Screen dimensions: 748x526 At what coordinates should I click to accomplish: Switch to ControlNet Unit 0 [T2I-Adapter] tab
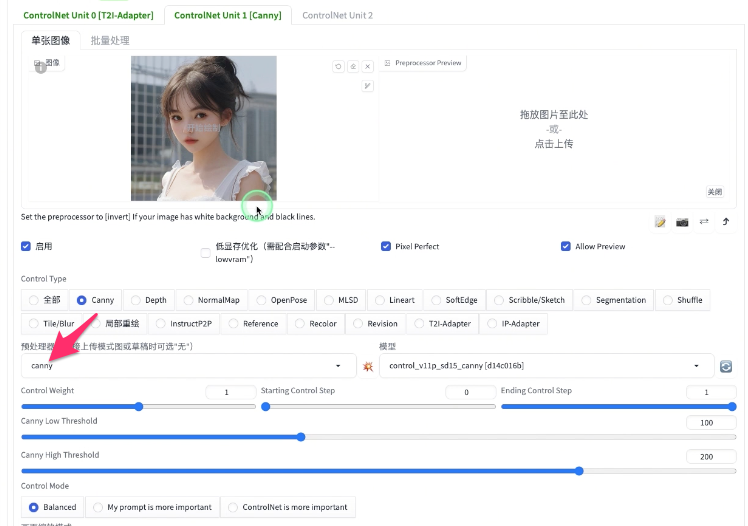(x=88, y=15)
